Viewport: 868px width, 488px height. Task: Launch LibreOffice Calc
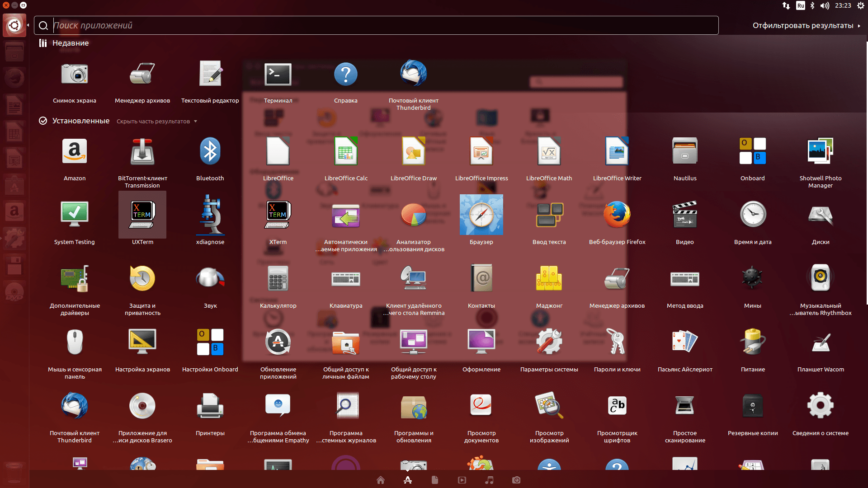(346, 151)
